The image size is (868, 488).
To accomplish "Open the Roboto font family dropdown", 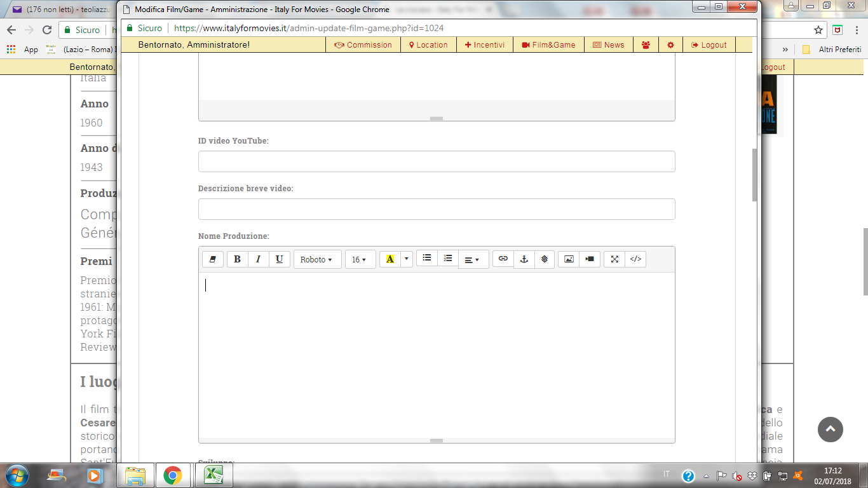I will (316, 259).
